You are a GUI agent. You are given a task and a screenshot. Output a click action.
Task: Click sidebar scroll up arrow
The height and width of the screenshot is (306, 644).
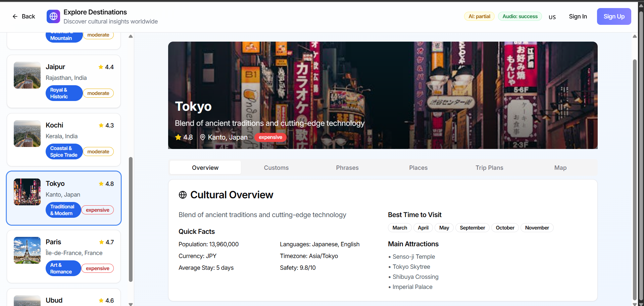click(131, 36)
